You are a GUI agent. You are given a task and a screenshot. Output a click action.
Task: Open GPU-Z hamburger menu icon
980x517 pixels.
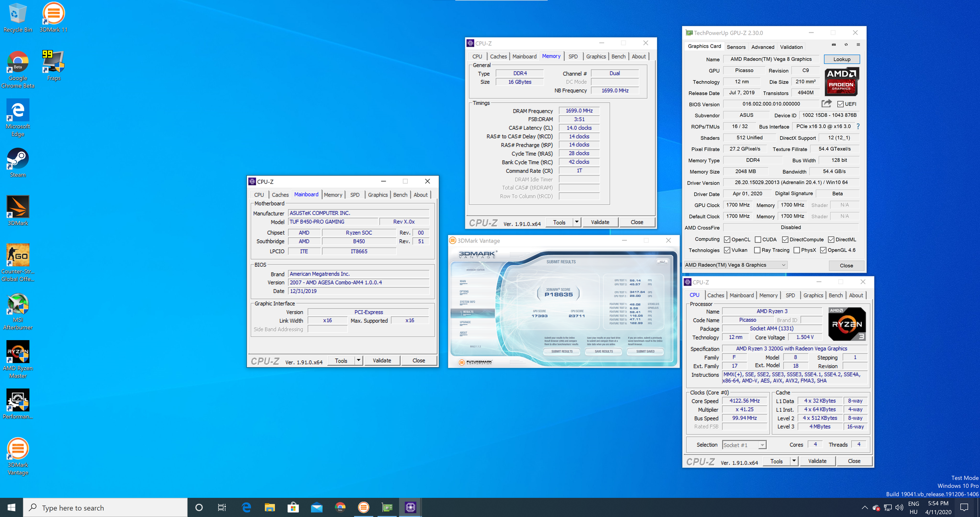click(x=858, y=45)
